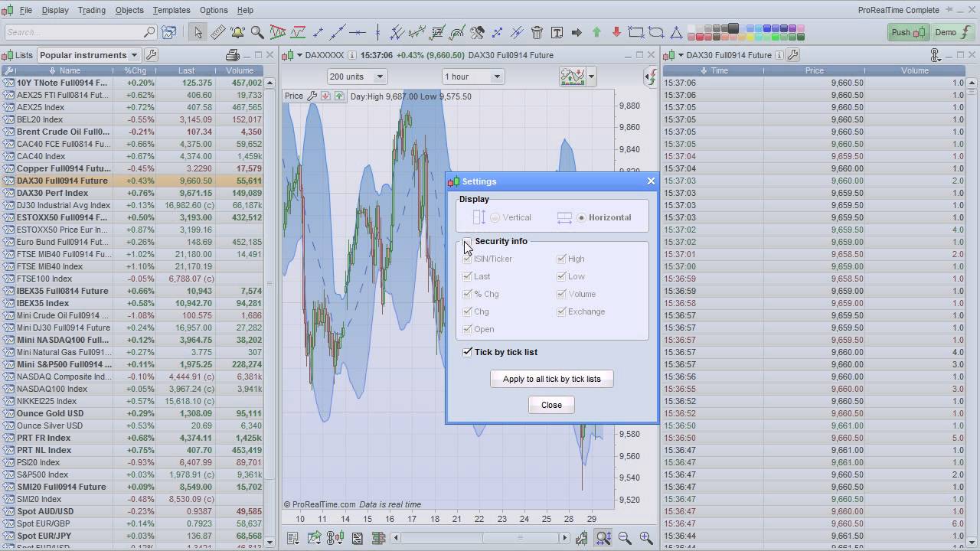Screen dimensions: 980x551
Task: Click the red down arrow beside Price
Action: click(325, 96)
